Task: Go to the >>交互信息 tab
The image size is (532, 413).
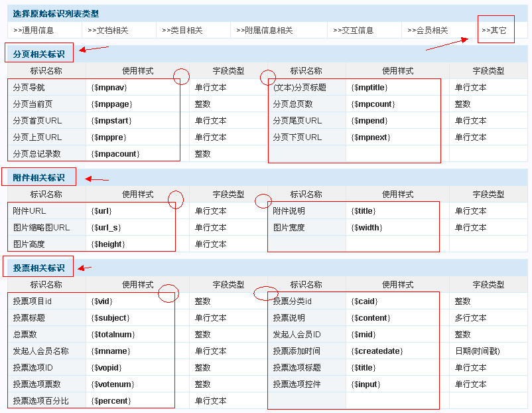Action: click(353, 31)
